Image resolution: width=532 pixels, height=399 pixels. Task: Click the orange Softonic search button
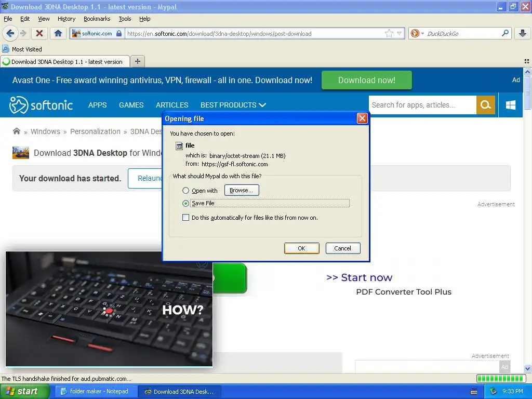click(x=486, y=105)
